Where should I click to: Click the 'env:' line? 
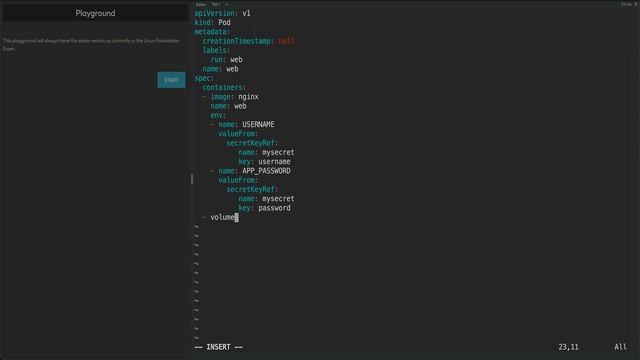(218, 115)
